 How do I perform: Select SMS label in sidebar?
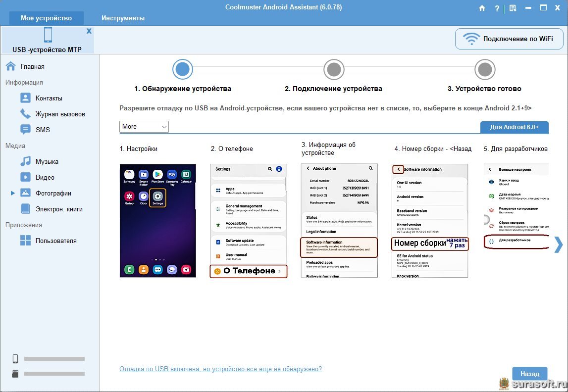point(43,130)
